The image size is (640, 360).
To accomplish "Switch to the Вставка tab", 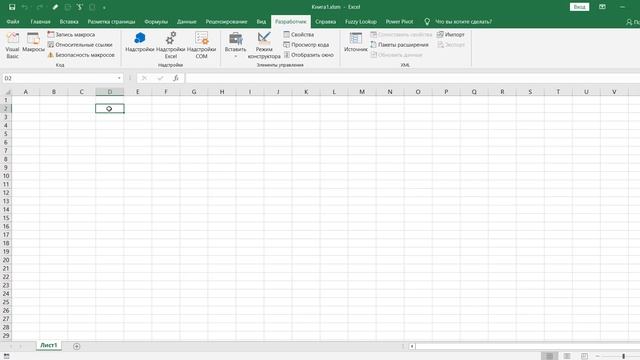I will click(x=69, y=22).
